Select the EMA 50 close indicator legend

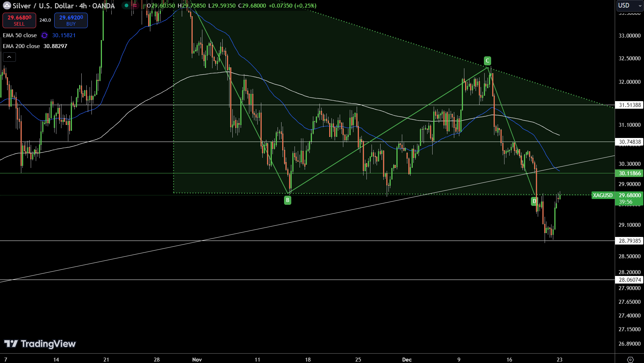(x=20, y=35)
